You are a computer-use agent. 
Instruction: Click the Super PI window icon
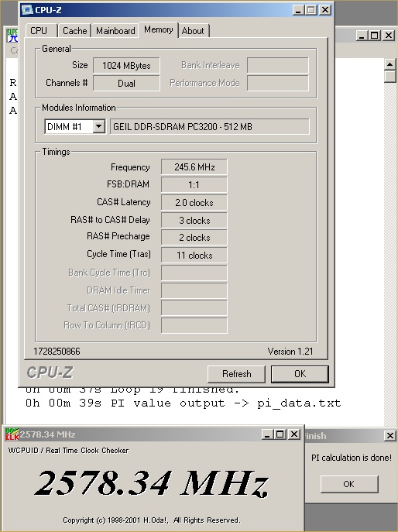(x=12, y=36)
